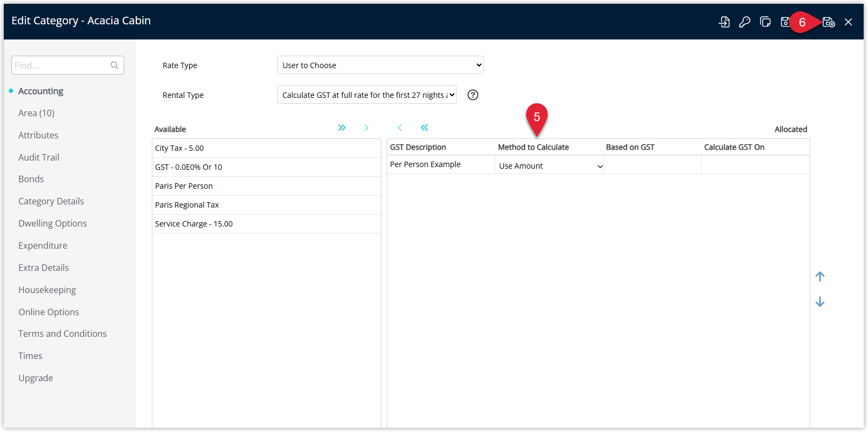
Task: Open Housekeeping section
Action: (47, 290)
